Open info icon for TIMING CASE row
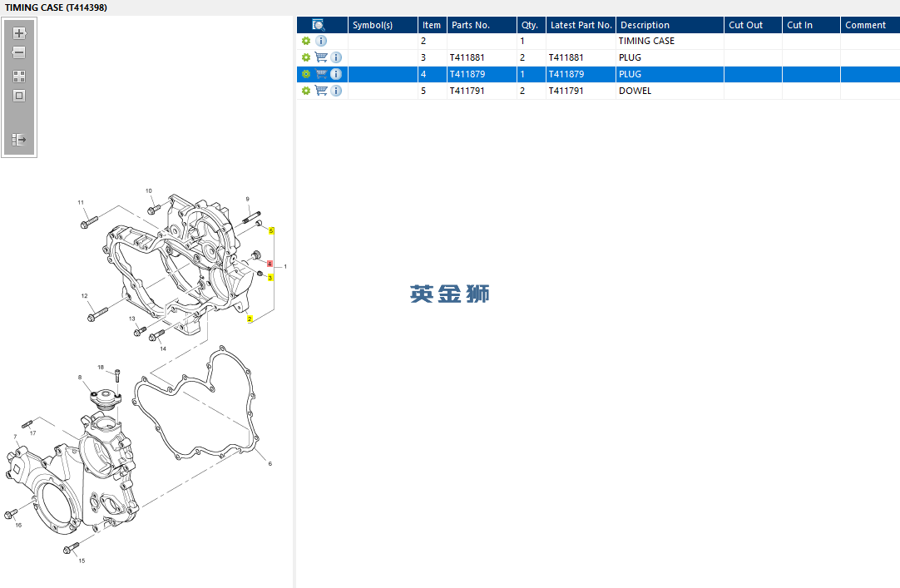The height and width of the screenshot is (588, 900). [x=321, y=41]
